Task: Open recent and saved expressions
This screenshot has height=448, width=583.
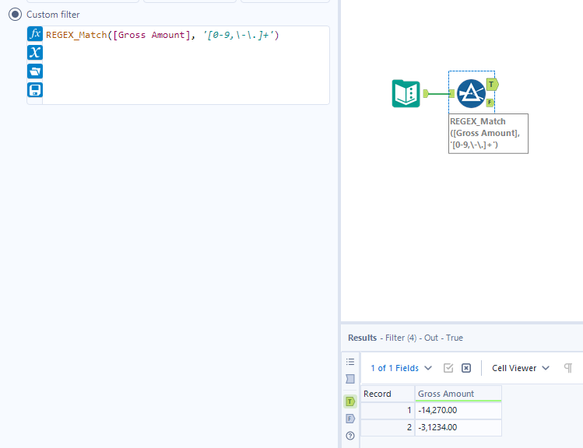Action: [x=35, y=71]
